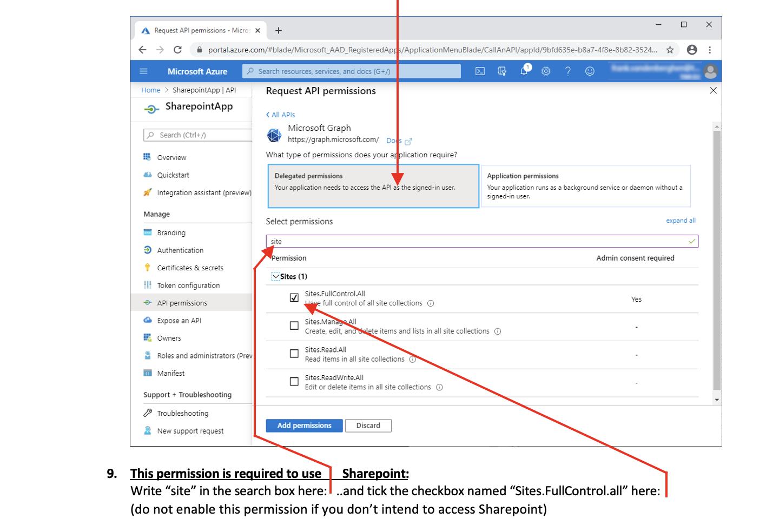This screenshot has width=766, height=532.
Task: Uncheck the Sites.FullControl.All checkbox
Action: tap(294, 298)
